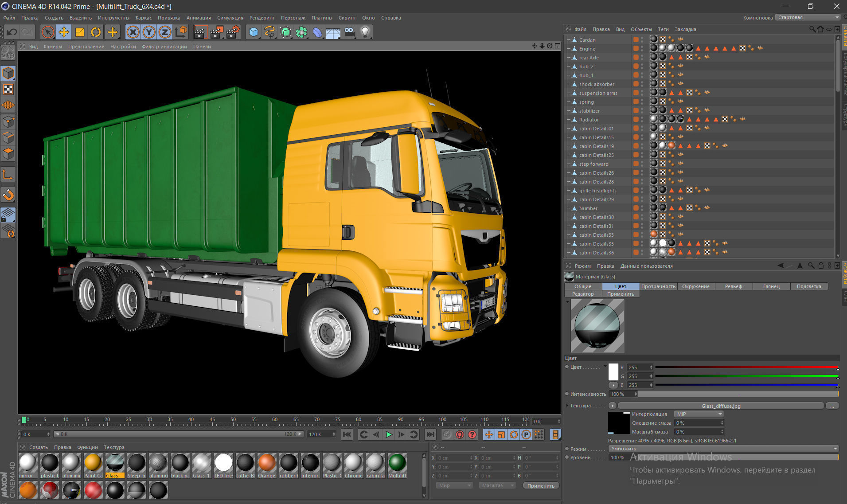Viewport: 847px width, 504px height.
Task: Switch the coordinate system icon
Action: point(181,32)
